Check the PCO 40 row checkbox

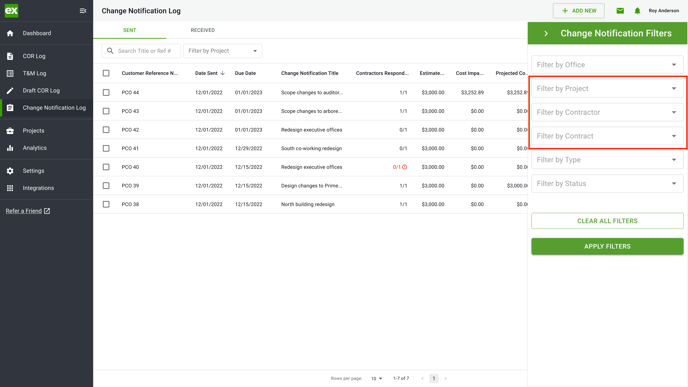pos(106,167)
